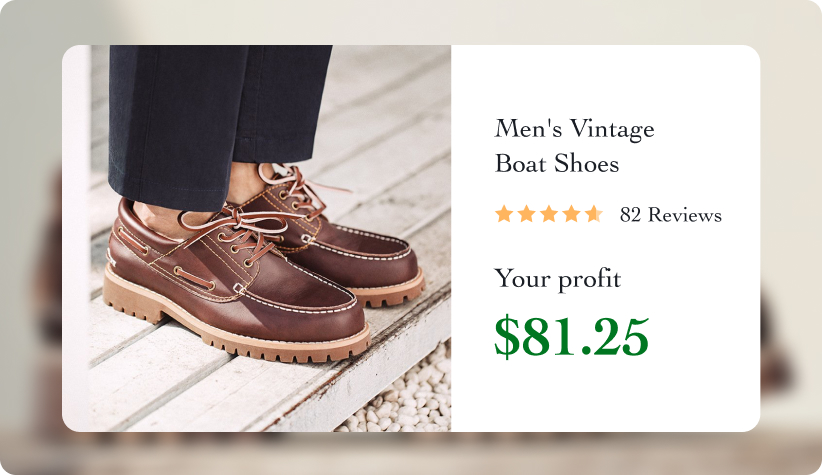Click the fourth rating star
The width and height of the screenshot is (822, 475).
pyautogui.click(x=572, y=214)
